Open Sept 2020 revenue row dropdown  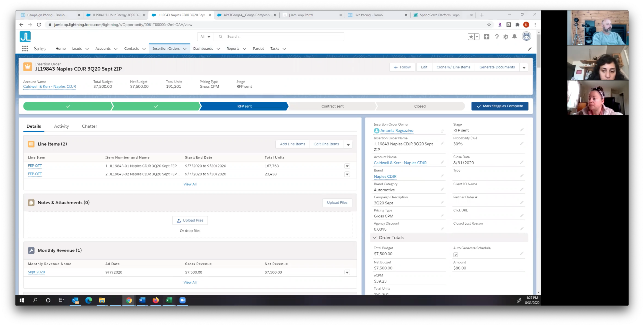[347, 272]
